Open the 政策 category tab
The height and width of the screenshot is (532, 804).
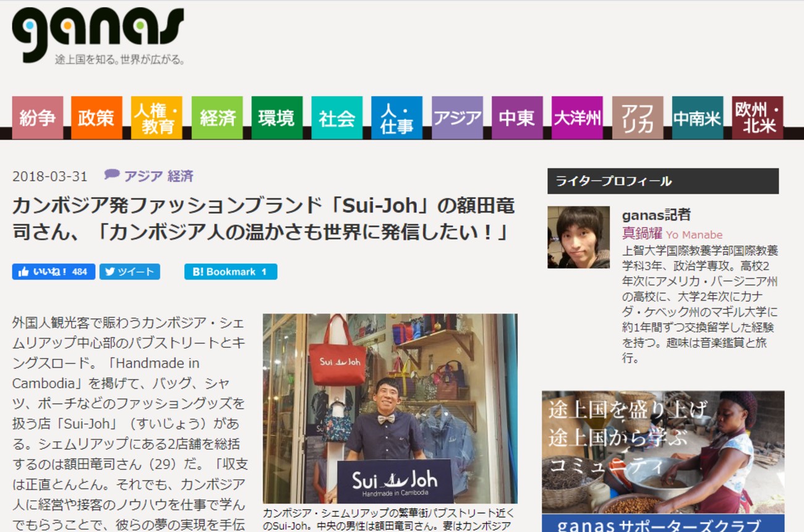point(96,117)
